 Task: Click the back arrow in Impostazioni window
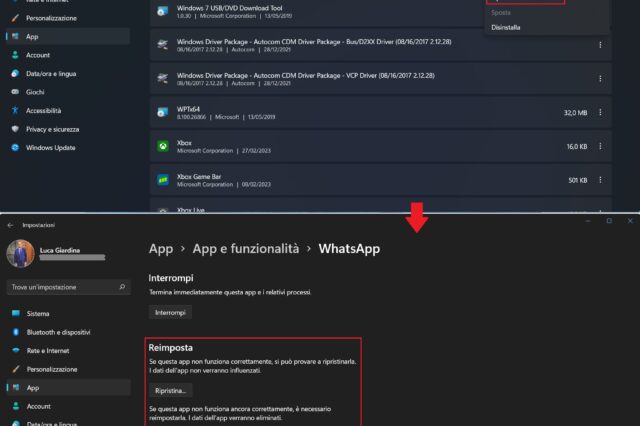point(10,225)
